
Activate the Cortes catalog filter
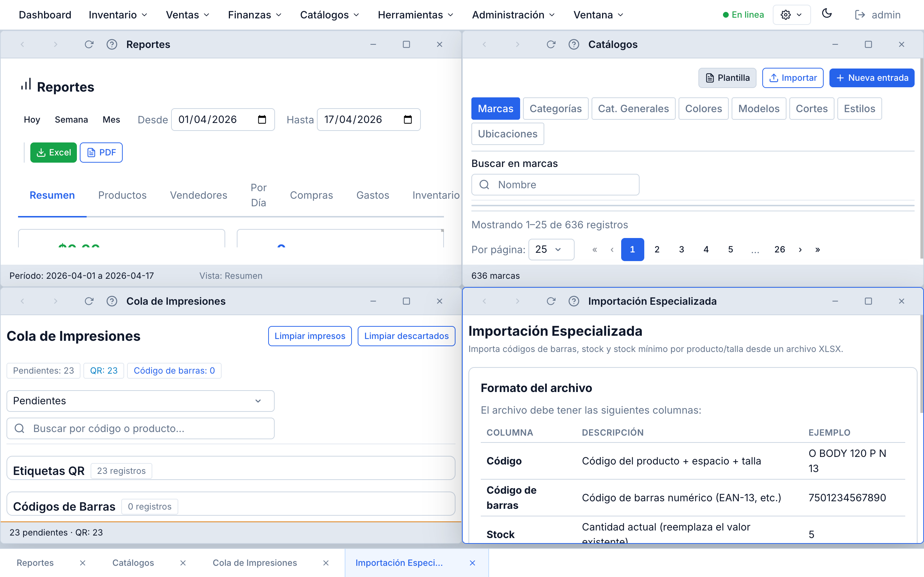coord(811,109)
